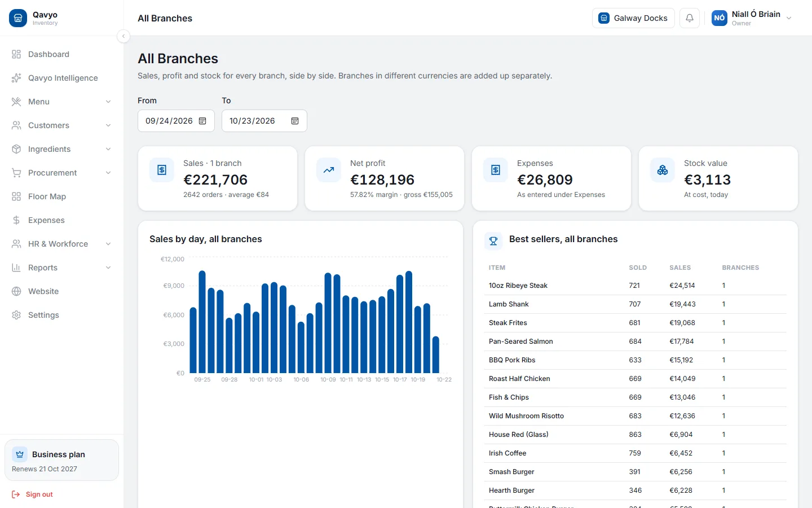812x508 pixels.
Task: Open notifications bell
Action: (690, 18)
